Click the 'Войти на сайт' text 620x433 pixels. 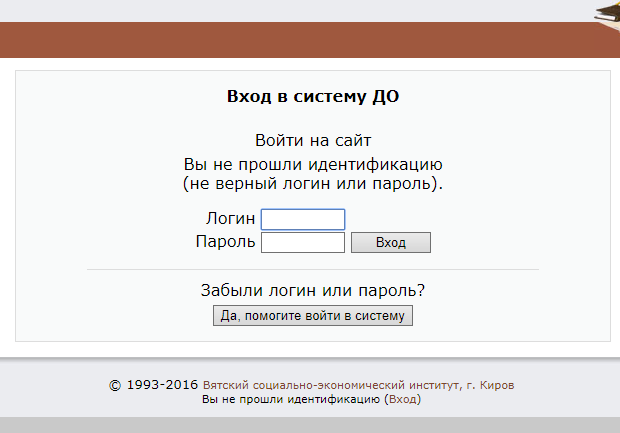pos(313,140)
